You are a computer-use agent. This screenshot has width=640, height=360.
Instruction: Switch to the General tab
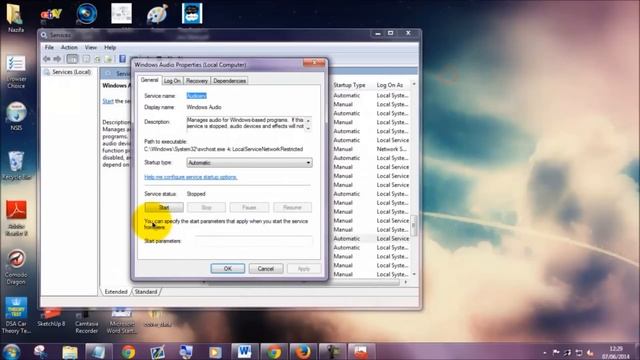[x=149, y=80]
